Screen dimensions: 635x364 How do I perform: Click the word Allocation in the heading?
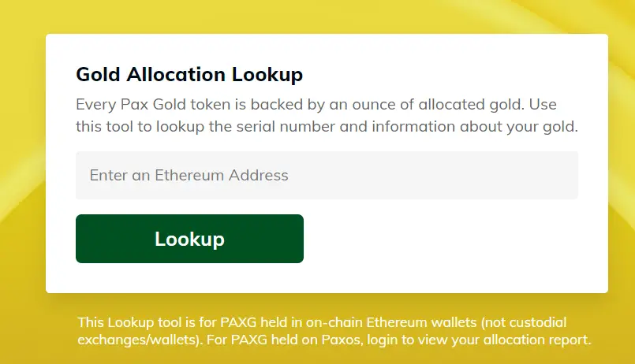point(176,74)
